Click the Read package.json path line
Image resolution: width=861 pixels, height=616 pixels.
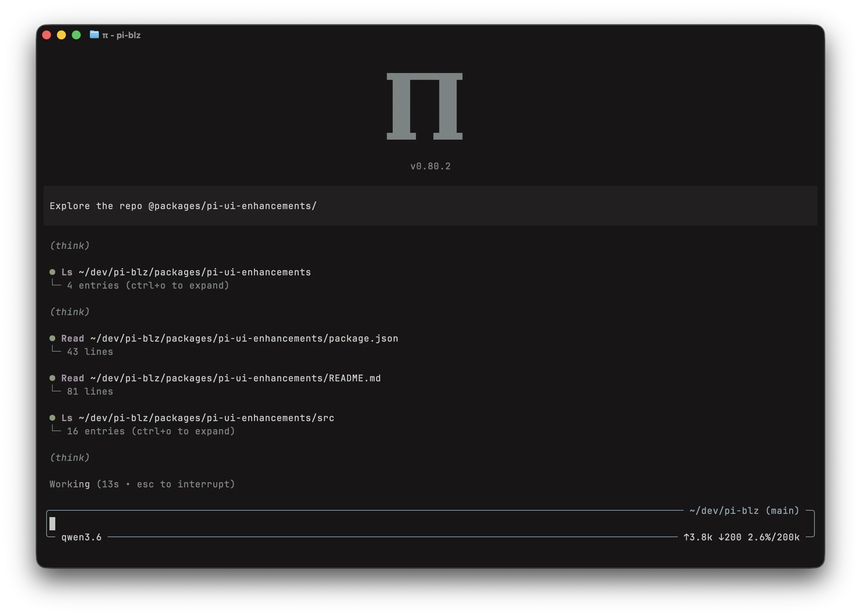pos(230,338)
